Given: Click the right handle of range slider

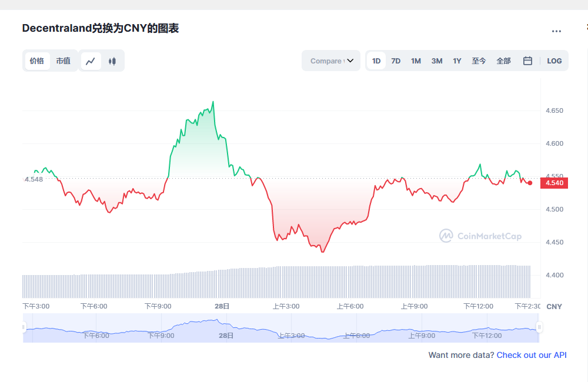Looking at the screenshot, I should point(539,327).
